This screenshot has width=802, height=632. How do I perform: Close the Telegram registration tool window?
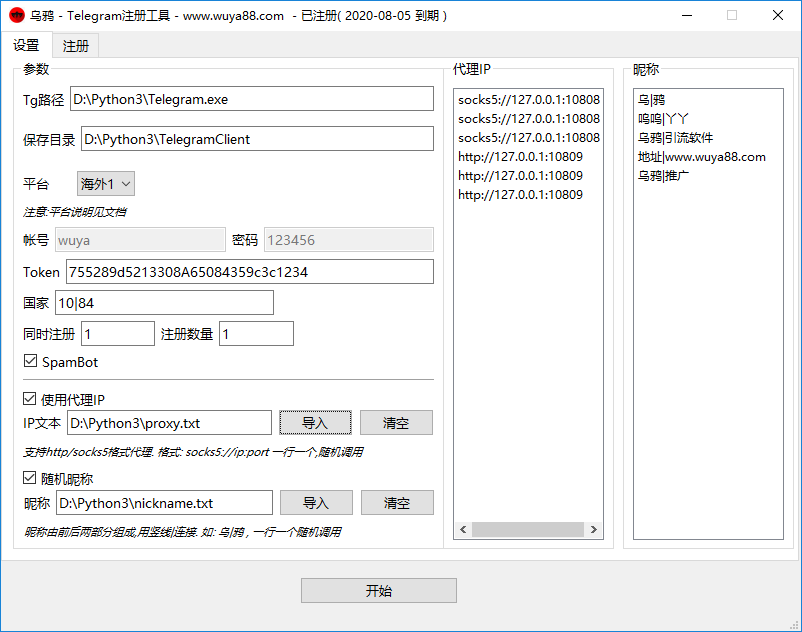click(777, 15)
